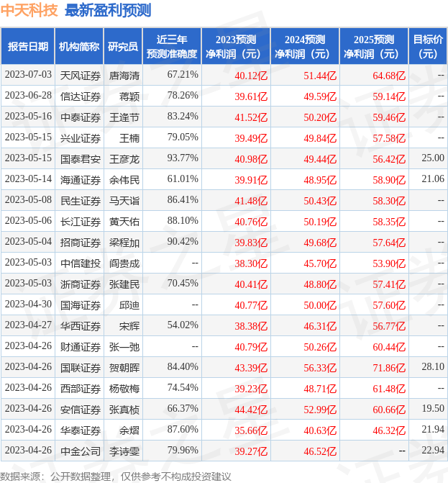Click the 2023预测净利润 column header

(x=236, y=47)
